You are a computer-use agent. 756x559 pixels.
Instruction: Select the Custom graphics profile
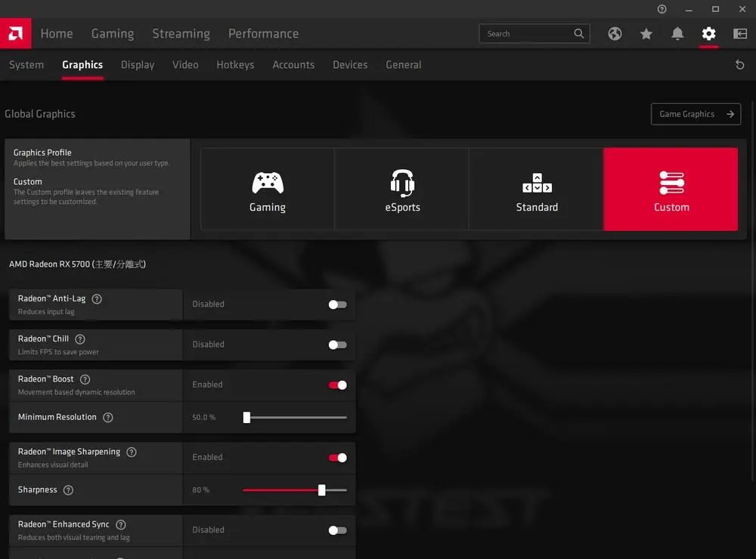[671, 189]
